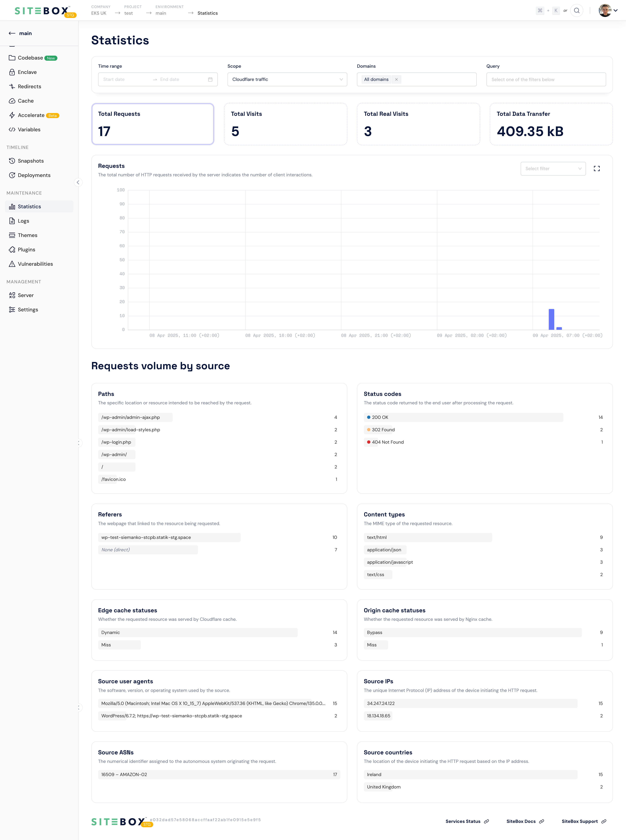This screenshot has width=626, height=840.
Task: Open the Redirects menu item
Action: [x=39, y=86]
